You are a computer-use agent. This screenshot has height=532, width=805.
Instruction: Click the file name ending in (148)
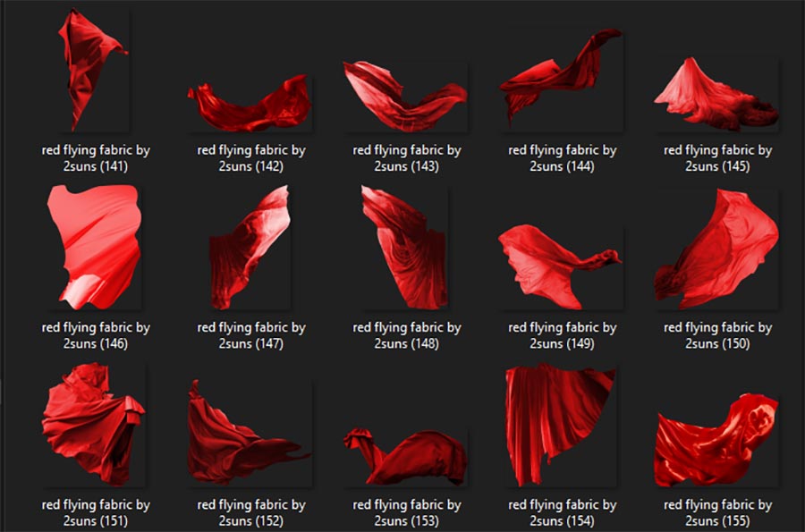pyautogui.click(x=407, y=335)
